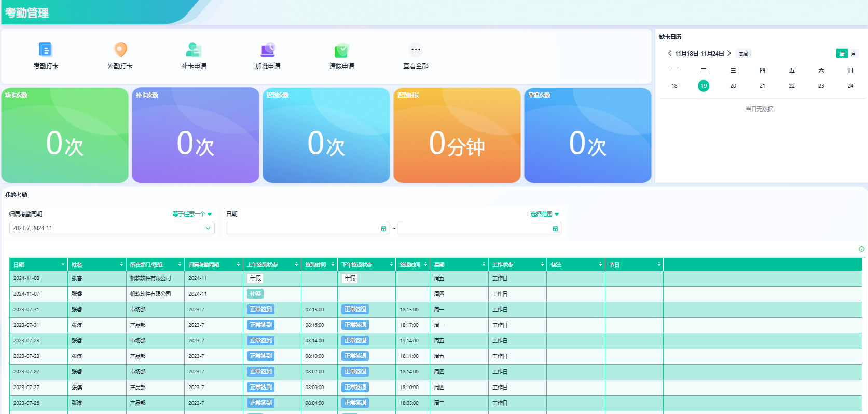This screenshot has width=868, height=414.
Task: Open the 考勤打卡 shortcut icon
Action: (x=46, y=50)
